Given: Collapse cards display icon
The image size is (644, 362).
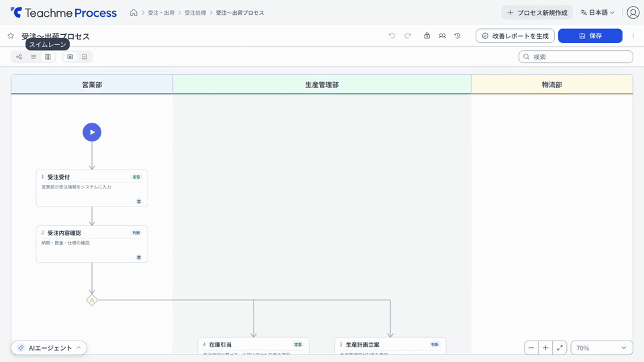Looking at the screenshot, I should tap(85, 56).
